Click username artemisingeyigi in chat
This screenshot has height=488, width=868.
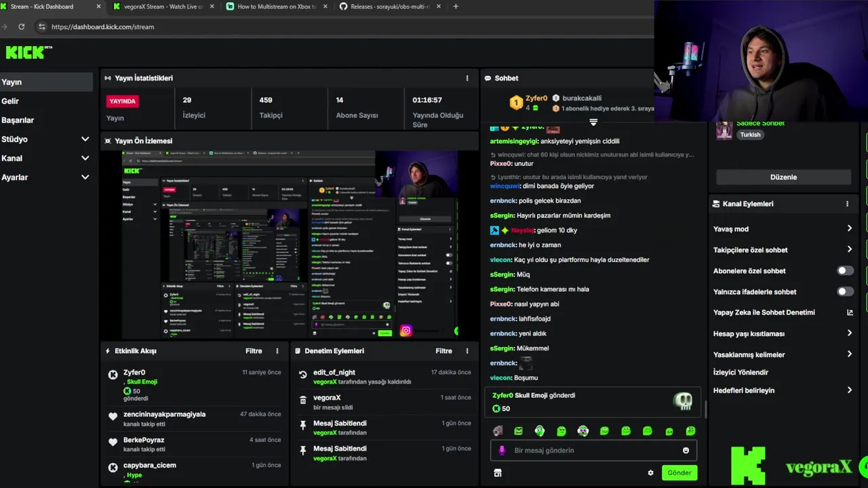tap(514, 141)
